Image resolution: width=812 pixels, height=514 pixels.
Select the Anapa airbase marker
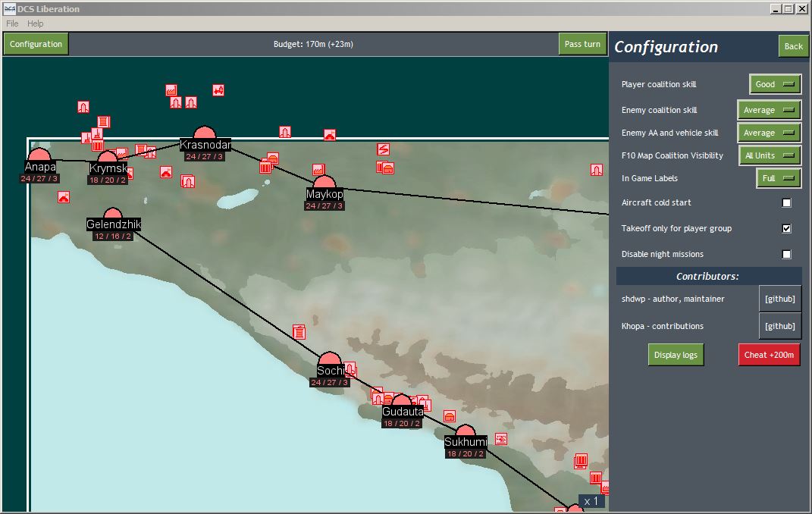tap(39, 155)
